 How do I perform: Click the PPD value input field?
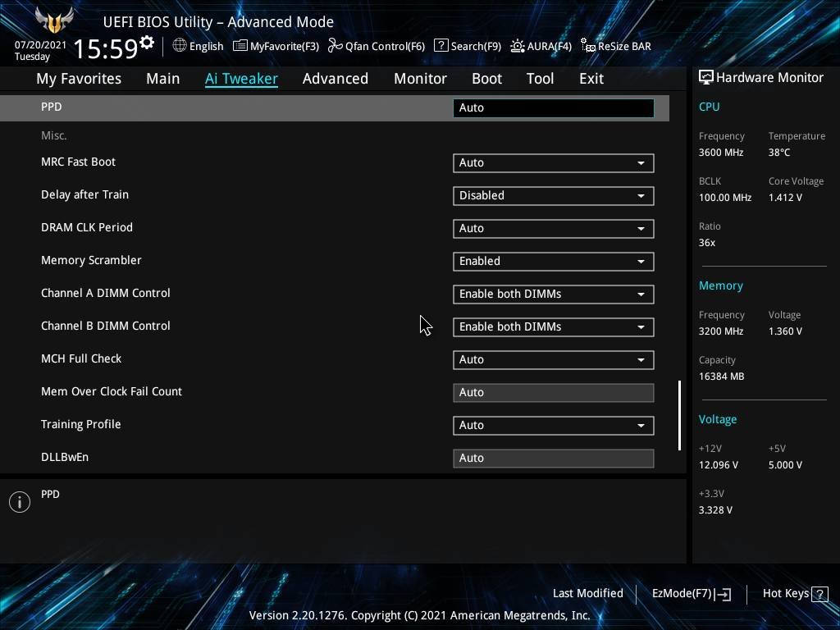pyautogui.click(x=553, y=107)
